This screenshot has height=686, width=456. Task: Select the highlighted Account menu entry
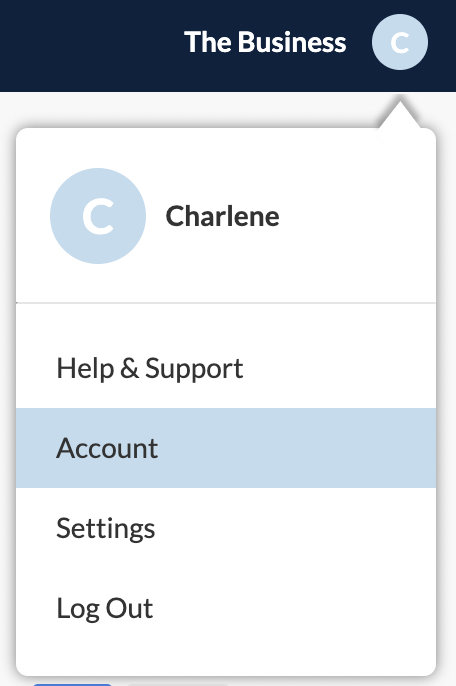(226, 448)
